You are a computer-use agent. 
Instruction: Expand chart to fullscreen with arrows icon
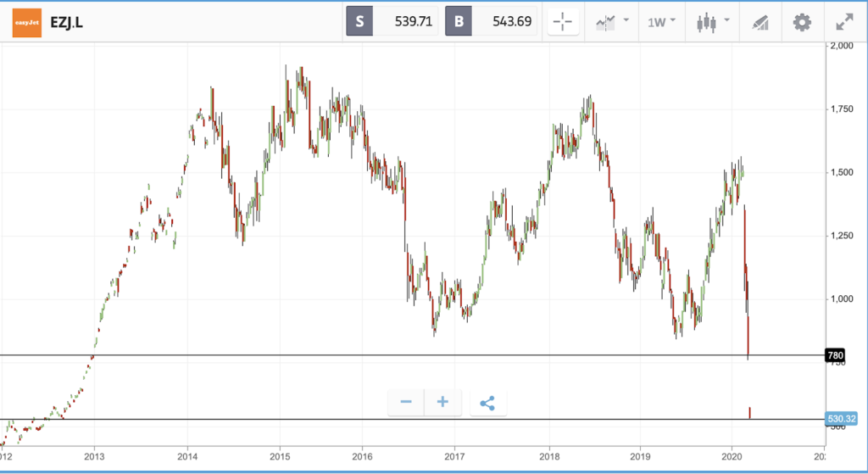844,22
